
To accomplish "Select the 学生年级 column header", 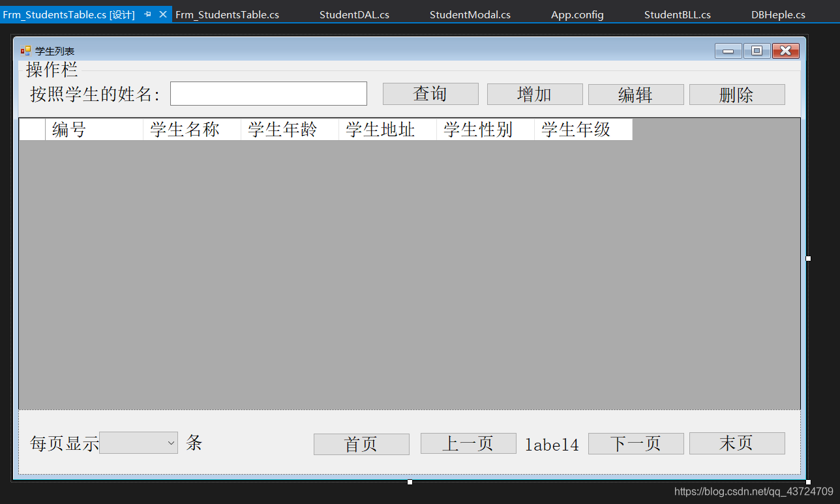I will (x=583, y=129).
